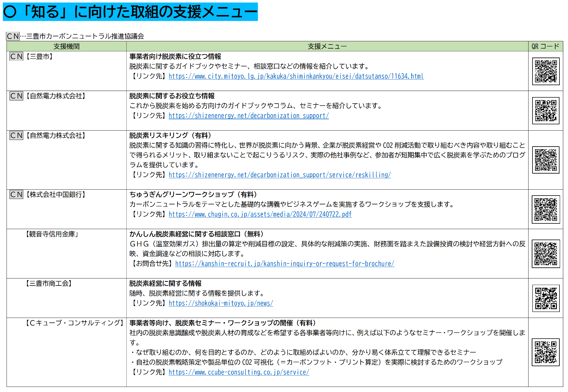Image resolution: width=568 pixels, height=392 pixels.
Task: Click QR code for 株式会社中国銀行 row
Action: pyautogui.click(x=546, y=209)
